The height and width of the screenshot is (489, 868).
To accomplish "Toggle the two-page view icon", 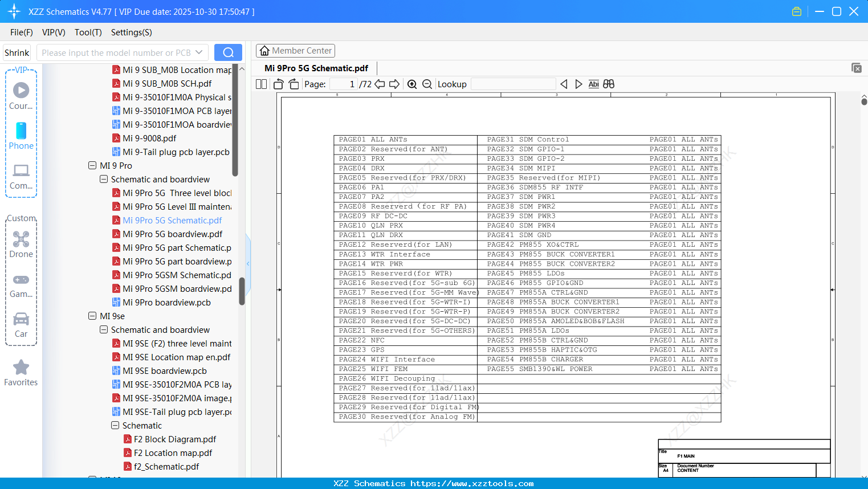I will click(x=262, y=84).
